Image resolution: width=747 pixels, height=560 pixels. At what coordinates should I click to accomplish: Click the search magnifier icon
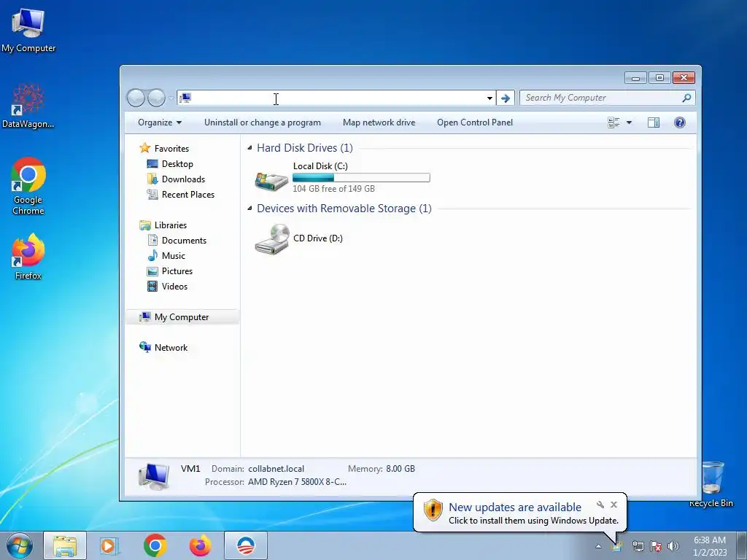(x=686, y=98)
